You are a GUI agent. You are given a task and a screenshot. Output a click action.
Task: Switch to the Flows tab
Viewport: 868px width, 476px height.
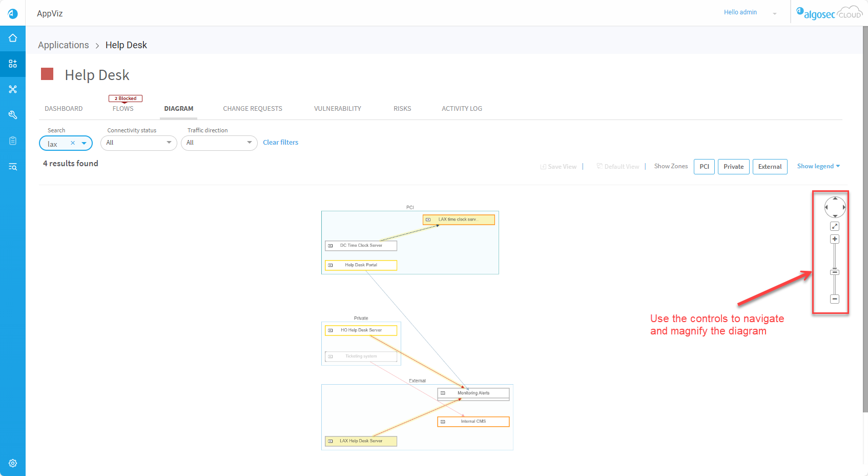(x=123, y=109)
